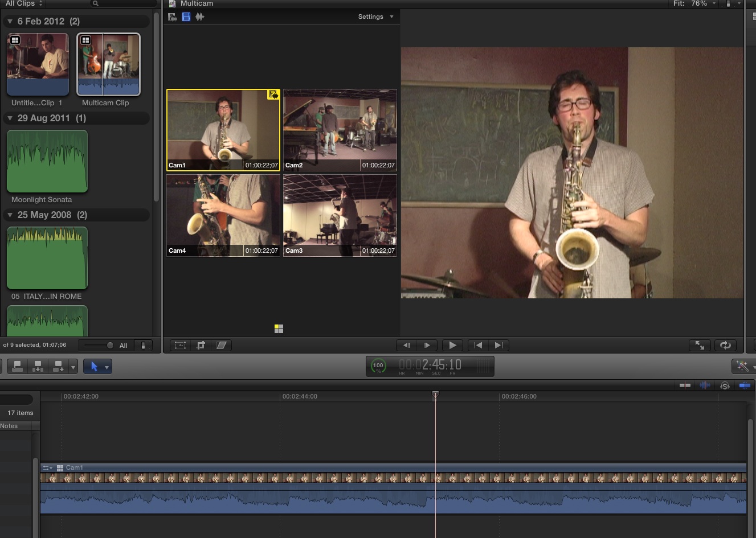Enable audio-only switching mode

tap(199, 17)
